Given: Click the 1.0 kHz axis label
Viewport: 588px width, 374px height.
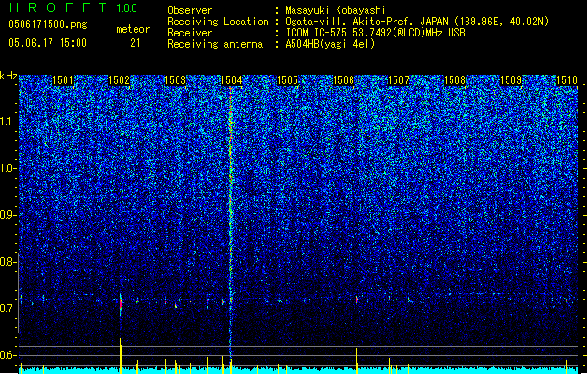Looking at the screenshot, I should tap(7, 168).
